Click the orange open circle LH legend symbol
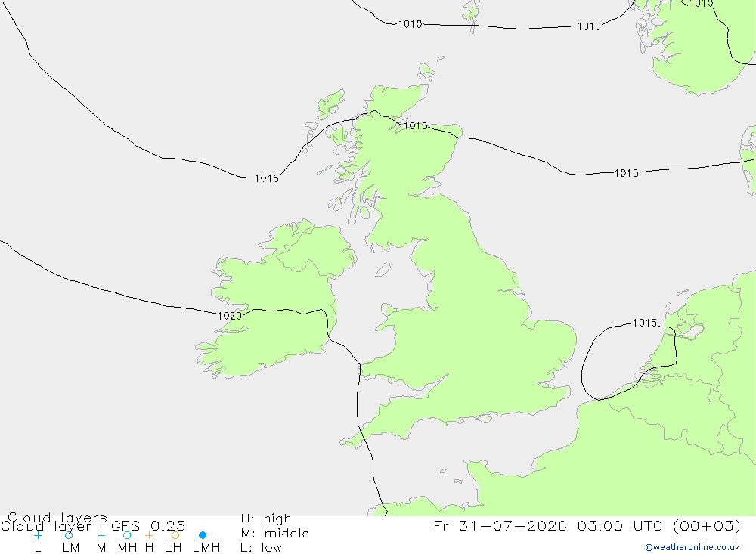The width and height of the screenshot is (756, 554). [175, 535]
